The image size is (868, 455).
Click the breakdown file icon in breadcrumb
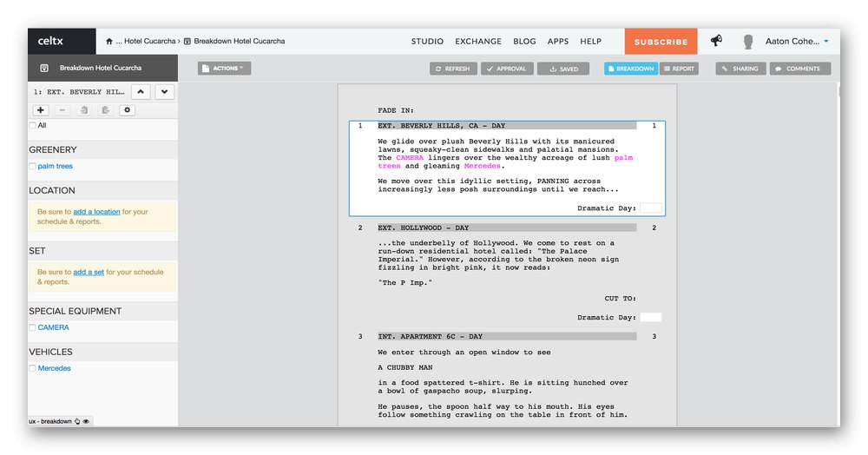187,41
